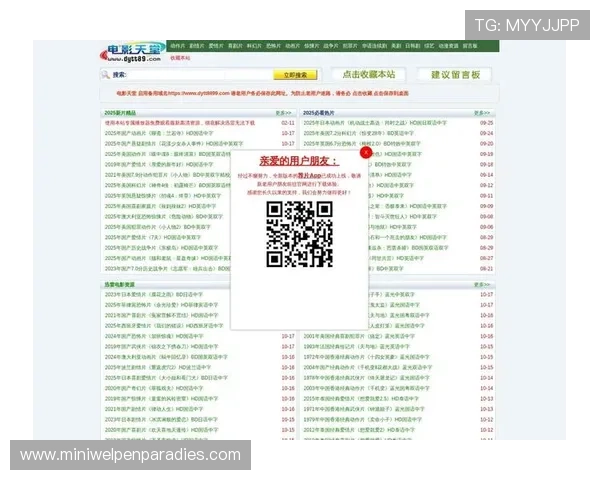Open the 恐怖片 navigation item
The height and width of the screenshot is (480, 600).
click(273, 46)
